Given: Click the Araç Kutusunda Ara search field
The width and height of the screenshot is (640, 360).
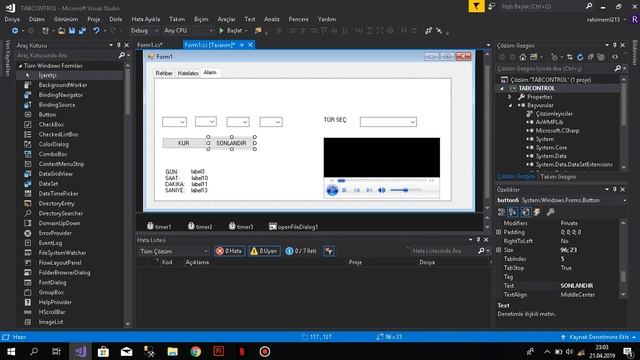Looking at the screenshot, I should 67,56.
